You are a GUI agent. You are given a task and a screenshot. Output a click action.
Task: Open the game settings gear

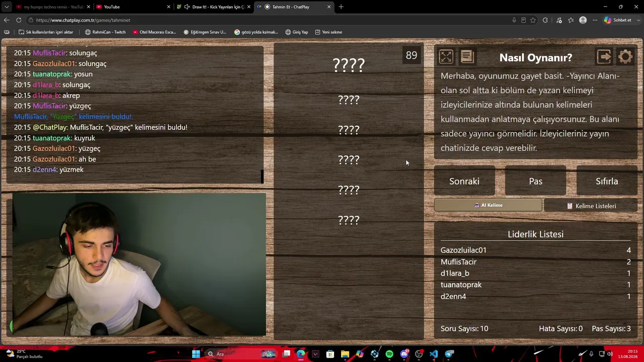(x=625, y=57)
